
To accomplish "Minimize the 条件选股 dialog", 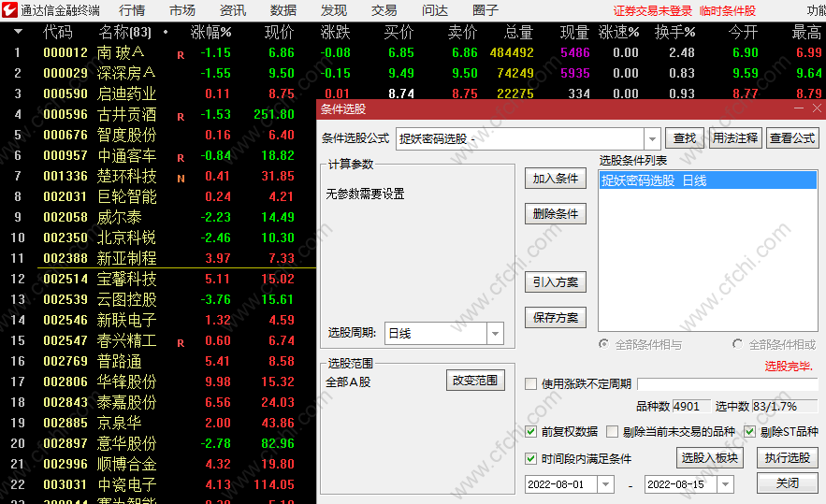I will tap(799, 108).
